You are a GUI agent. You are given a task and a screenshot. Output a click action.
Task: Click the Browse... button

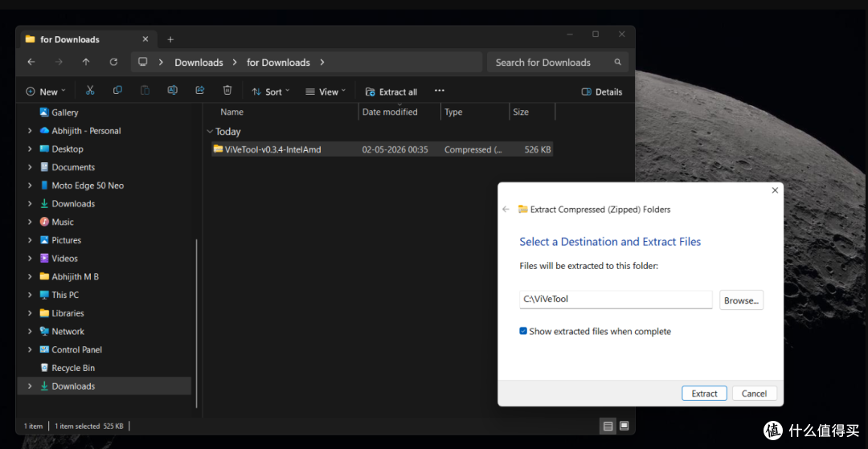click(x=741, y=300)
